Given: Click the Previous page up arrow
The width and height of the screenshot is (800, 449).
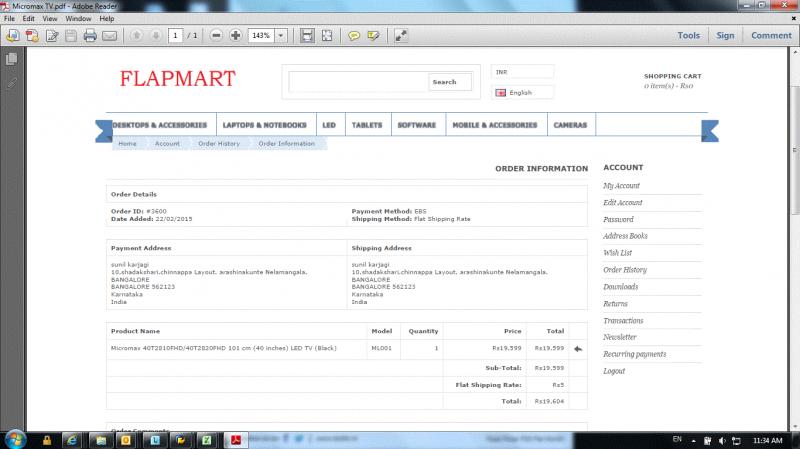Looking at the screenshot, I should click(x=136, y=35).
